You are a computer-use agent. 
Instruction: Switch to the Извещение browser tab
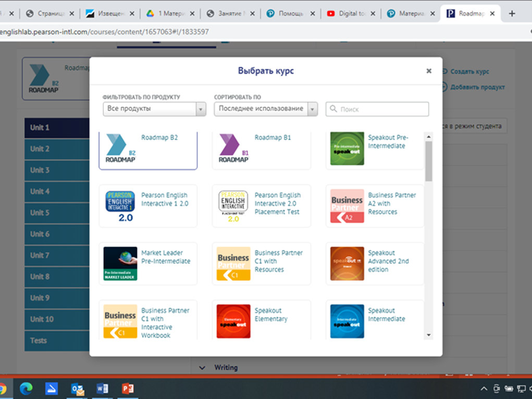coord(110,14)
